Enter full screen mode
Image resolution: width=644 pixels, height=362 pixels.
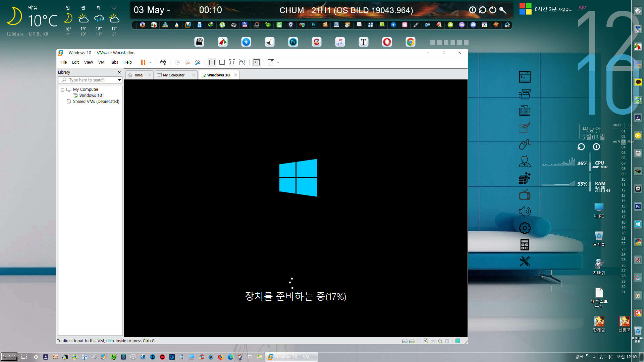[x=232, y=62]
